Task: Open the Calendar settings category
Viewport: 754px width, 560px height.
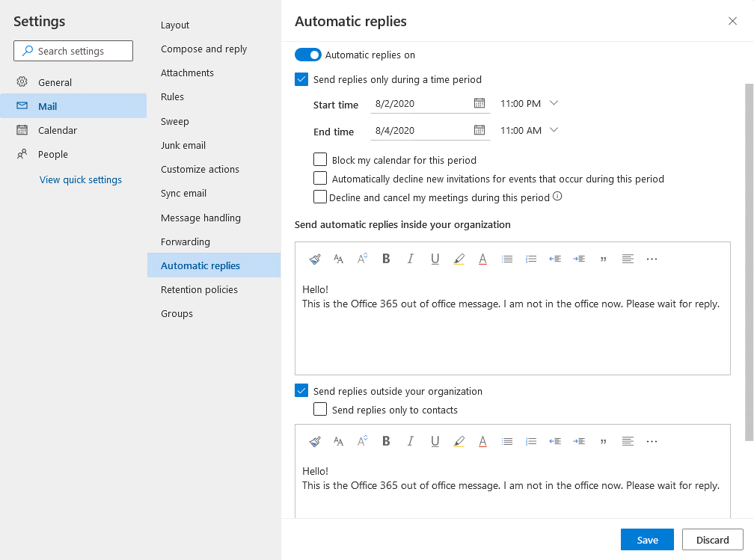Action: (x=58, y=130)
